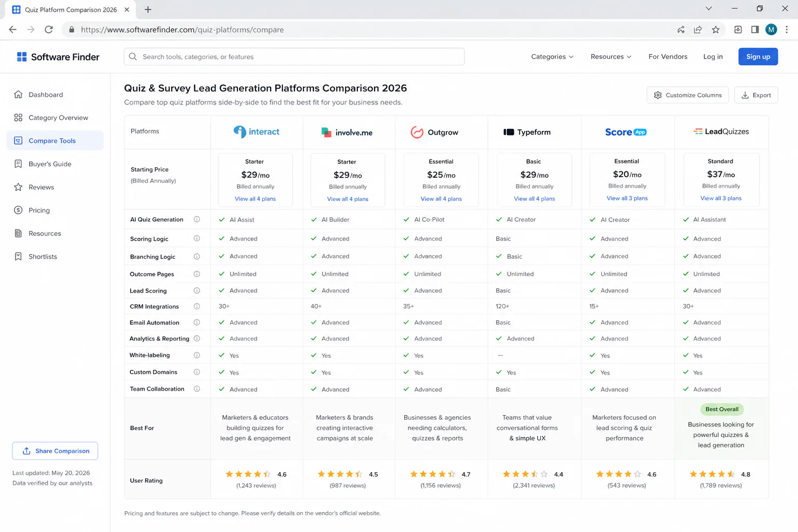Click the info icon next to Lead Scoring
Viewport: 798px width, 532px height.
click(197, 290)
